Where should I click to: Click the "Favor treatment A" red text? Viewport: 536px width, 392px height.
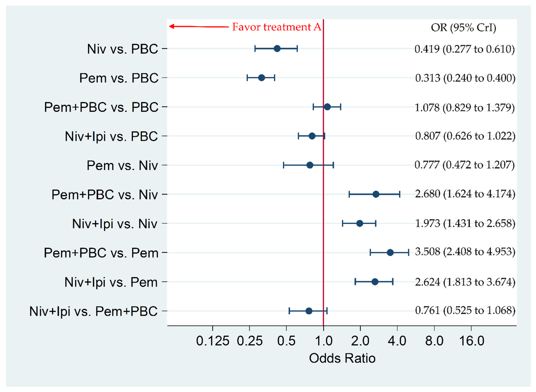(276, 27)
